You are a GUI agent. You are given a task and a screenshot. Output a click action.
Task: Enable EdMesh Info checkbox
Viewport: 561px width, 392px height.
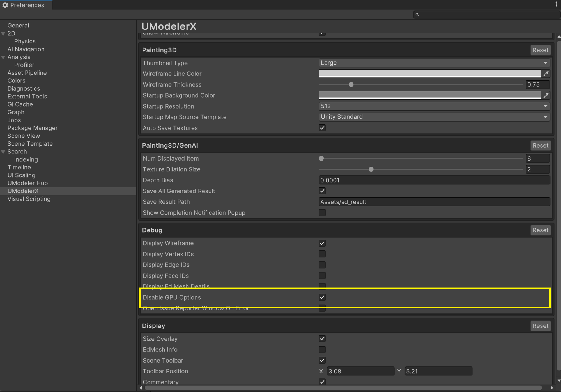(322, 350)
